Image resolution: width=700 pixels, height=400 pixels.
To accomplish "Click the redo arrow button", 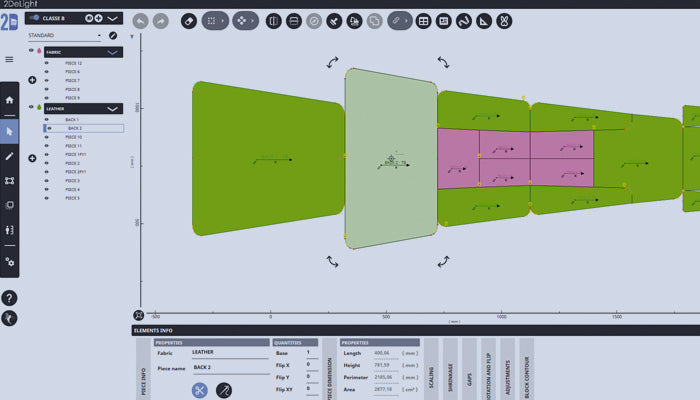I will pyautogui.click(x=160, y=20).
